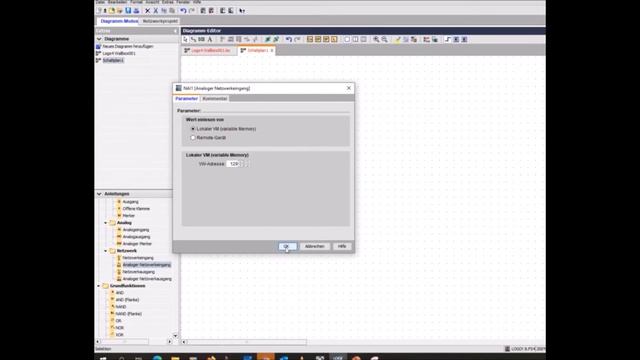Select 'NAND (Flanke)' in tree
This screenshot has height=360, width=640.
(129, 314)
